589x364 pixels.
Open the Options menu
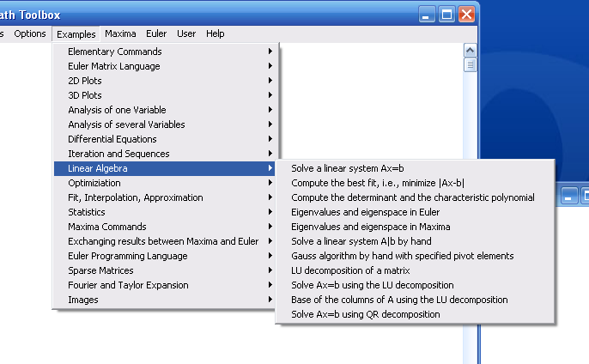click(30, 34)
